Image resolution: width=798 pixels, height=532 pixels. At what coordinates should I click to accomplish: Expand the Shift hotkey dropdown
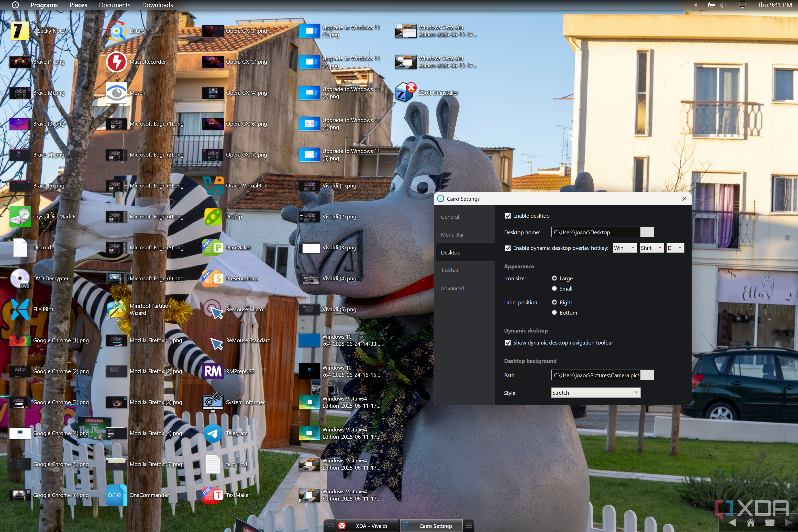651,248
